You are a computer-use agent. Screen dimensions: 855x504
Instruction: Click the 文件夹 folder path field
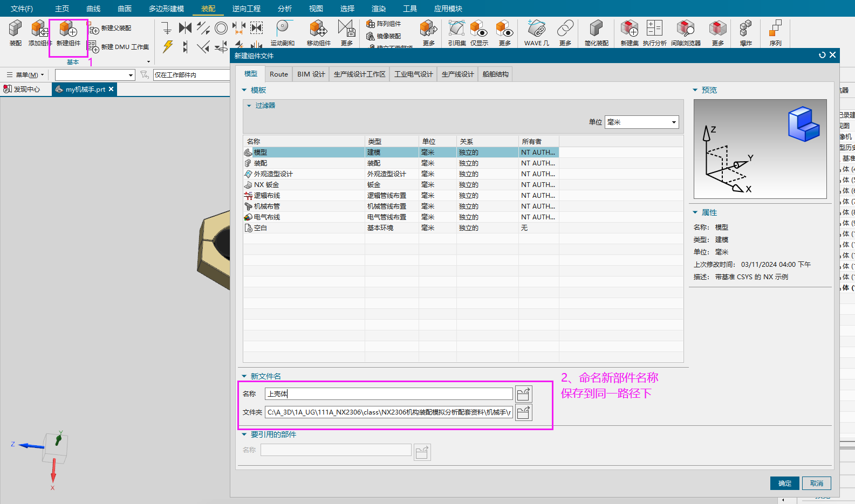pyautogui.click(x=388, y=412)
